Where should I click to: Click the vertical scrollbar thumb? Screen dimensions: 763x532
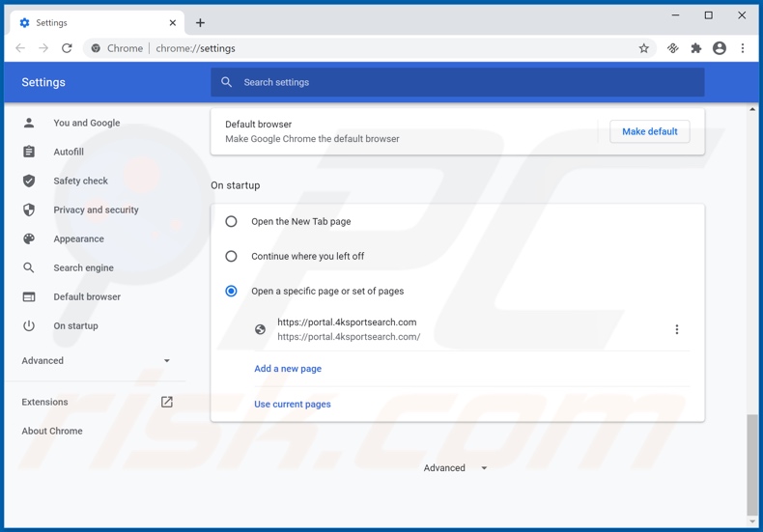(752, 465)
